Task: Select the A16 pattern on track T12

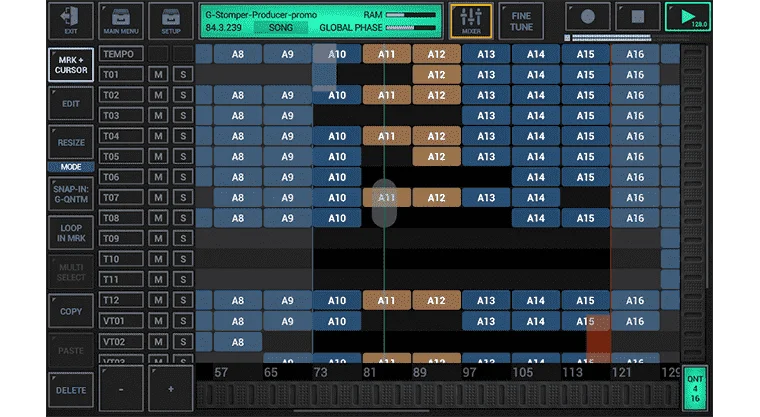Action: [635, 300]
